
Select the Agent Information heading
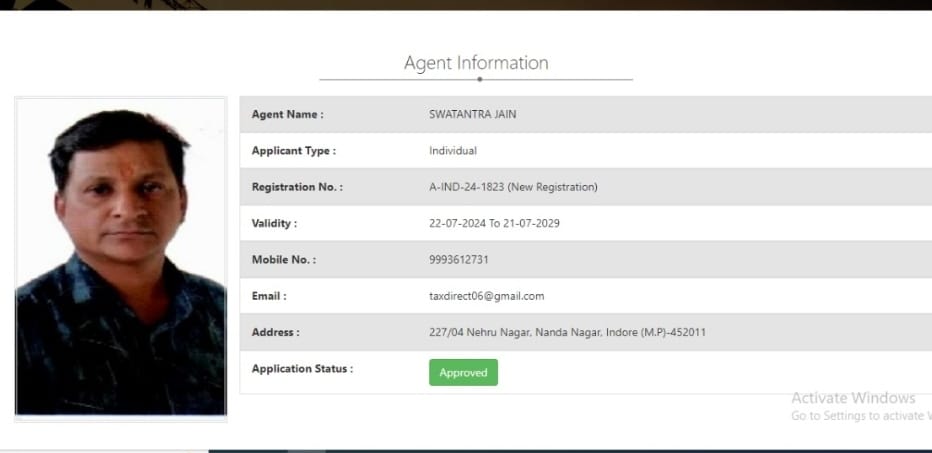[476, 63]
